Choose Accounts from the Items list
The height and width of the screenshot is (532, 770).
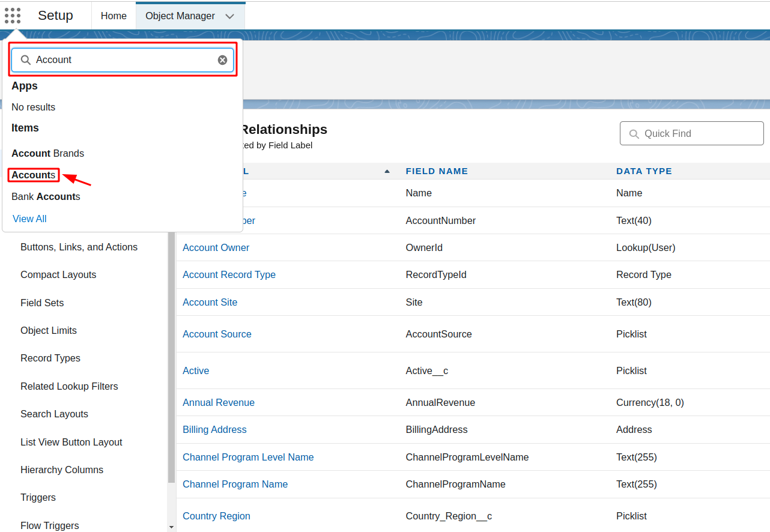(34, 175)
